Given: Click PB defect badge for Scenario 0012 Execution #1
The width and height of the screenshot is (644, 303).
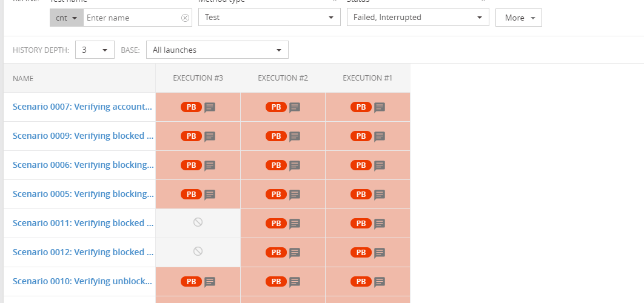Looking at the screenshot, I should tap(361, 253).
